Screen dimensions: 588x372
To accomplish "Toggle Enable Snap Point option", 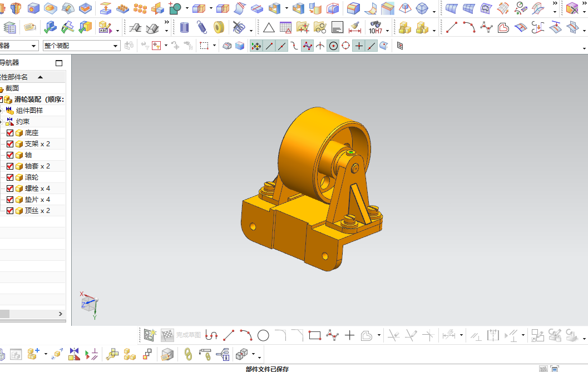I will coord(256,46).
